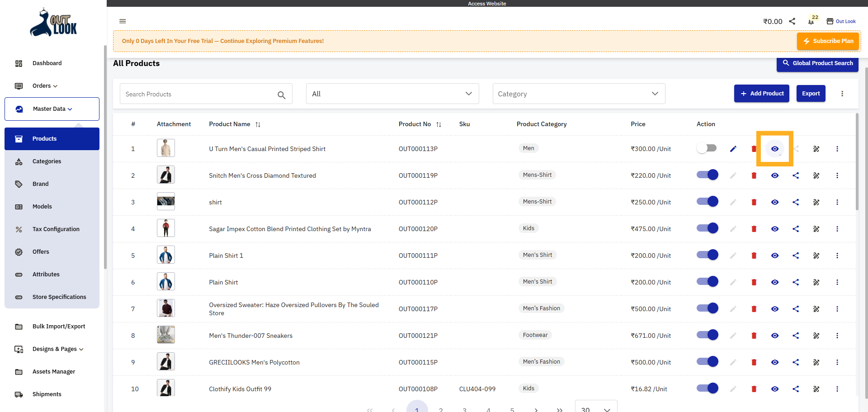Enable the status toggle for the first product
The image size is (868, 412).
(x=707, y=148)
